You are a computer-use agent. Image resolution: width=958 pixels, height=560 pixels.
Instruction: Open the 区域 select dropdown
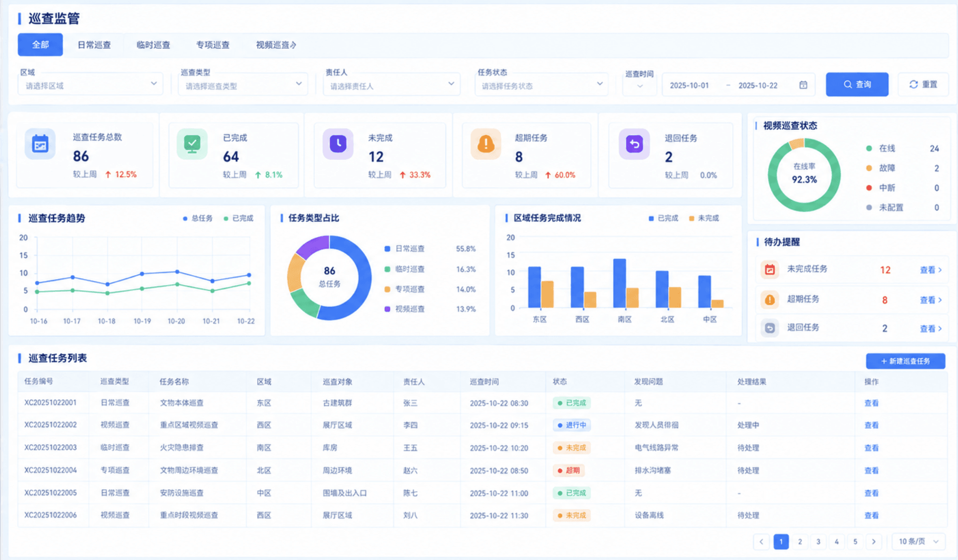[91, 84]
